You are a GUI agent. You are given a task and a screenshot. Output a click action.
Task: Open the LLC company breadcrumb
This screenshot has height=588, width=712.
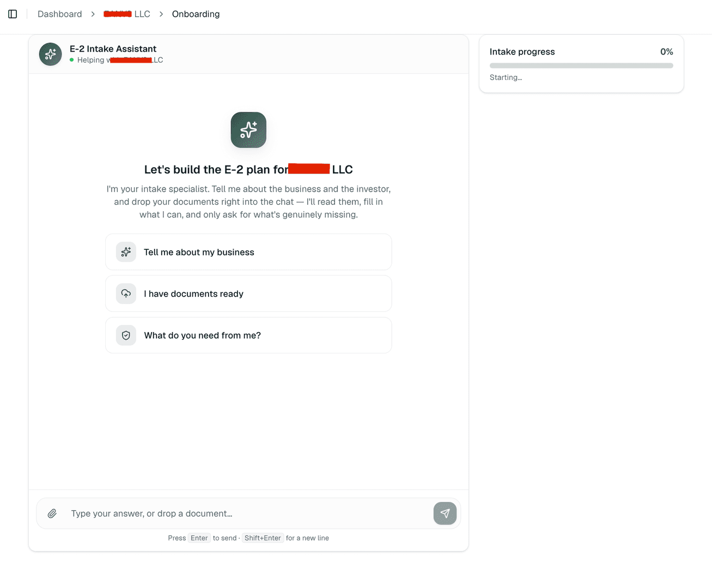pos(127,14)
